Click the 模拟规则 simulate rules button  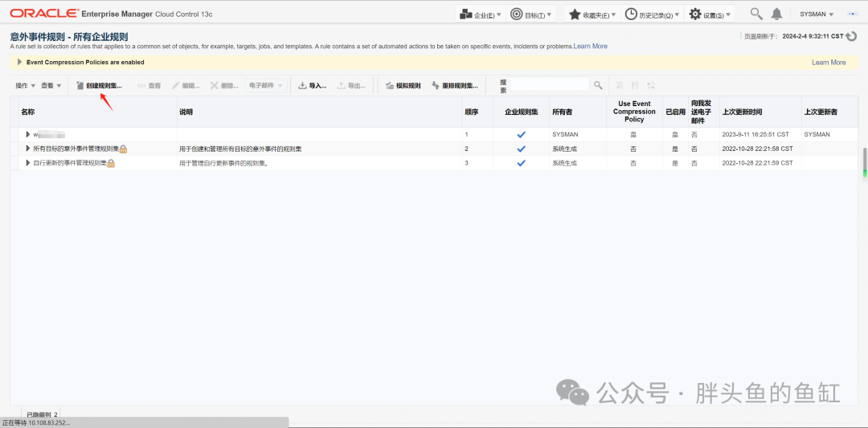click(x=403, y=86)
